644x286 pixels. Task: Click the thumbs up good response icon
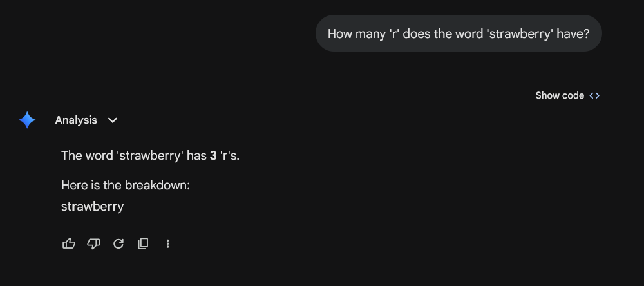coord(69,243)
